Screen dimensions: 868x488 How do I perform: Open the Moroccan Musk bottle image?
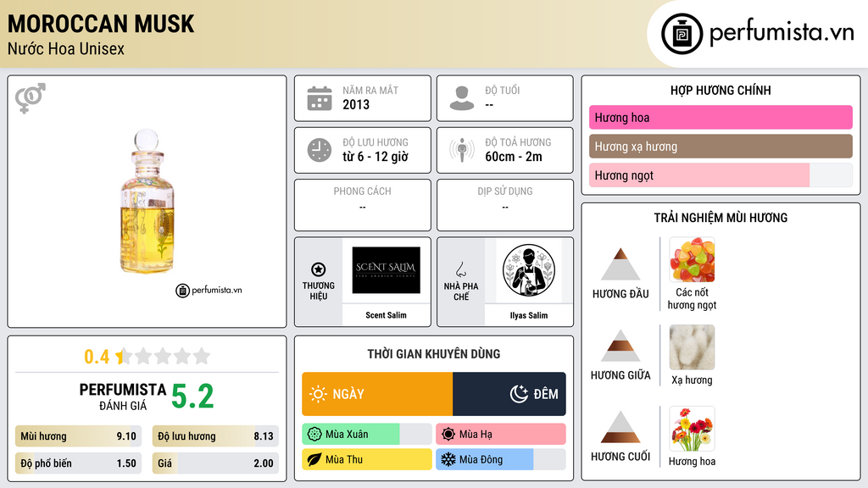[147, 202]
